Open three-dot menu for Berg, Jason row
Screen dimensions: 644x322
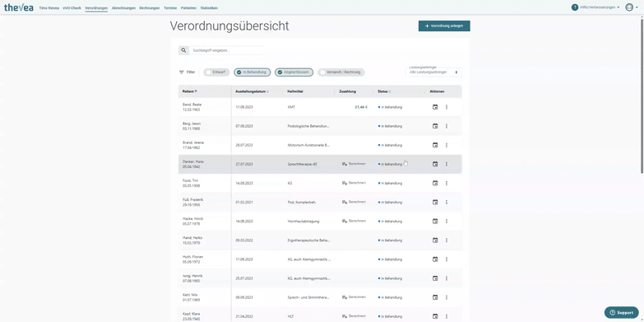447,126
